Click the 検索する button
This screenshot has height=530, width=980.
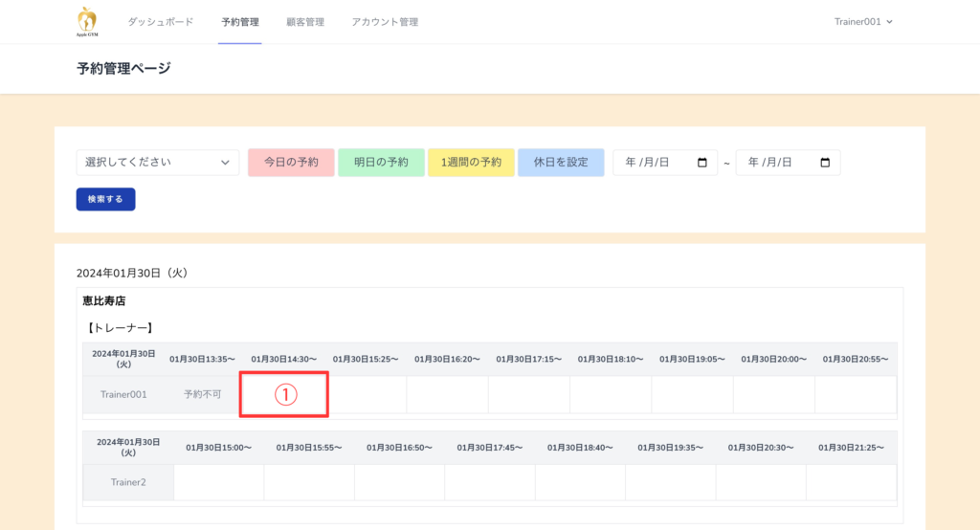(105, 199)
